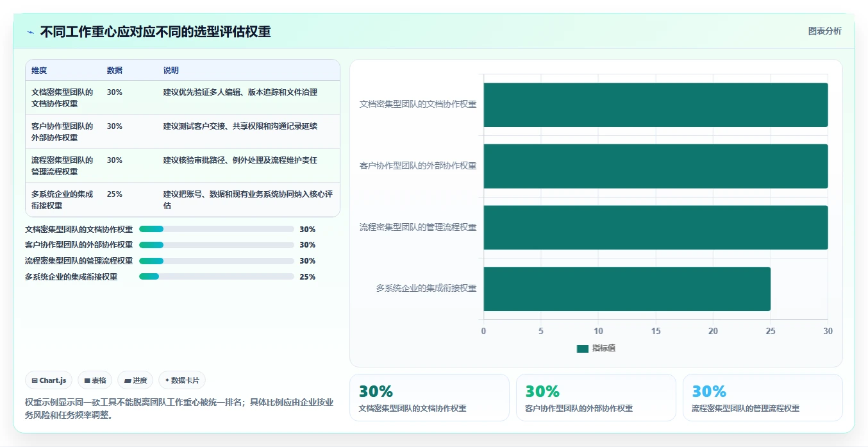Click the 文档密集型团队的文档协作权重 progress bar

(x=217, y=229)
